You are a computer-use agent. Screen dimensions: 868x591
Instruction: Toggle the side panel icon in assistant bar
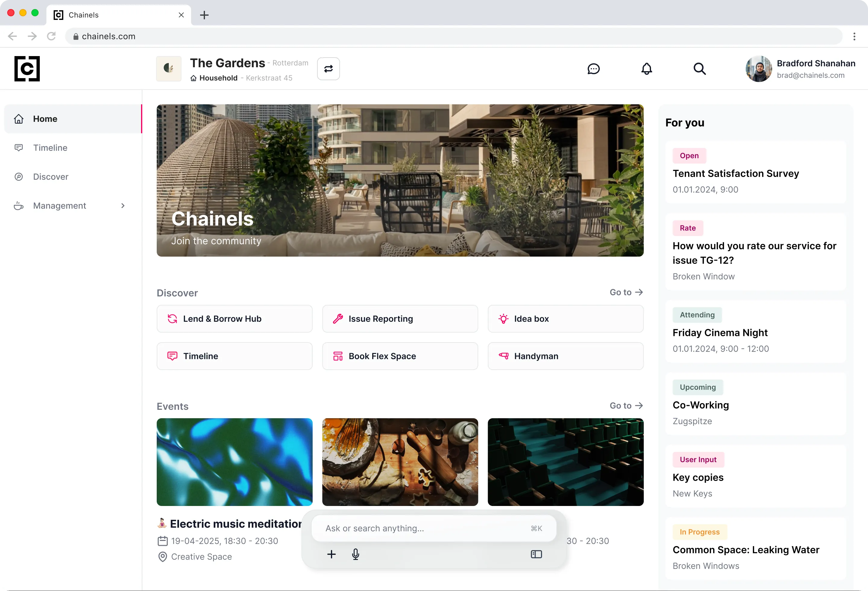pyautogui.click(x=536, y=554)
